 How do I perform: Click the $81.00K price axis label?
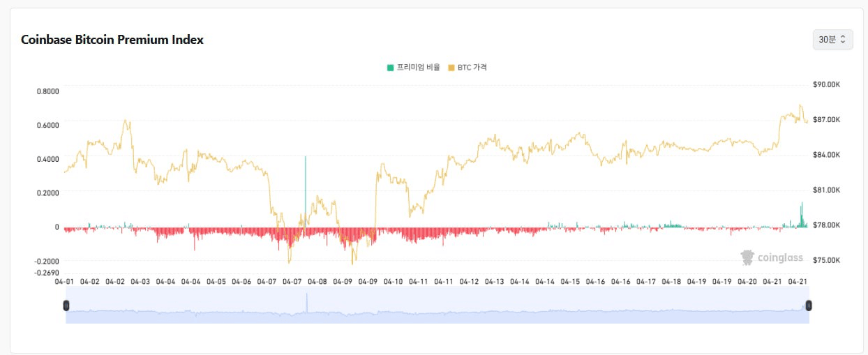[826, 190]
